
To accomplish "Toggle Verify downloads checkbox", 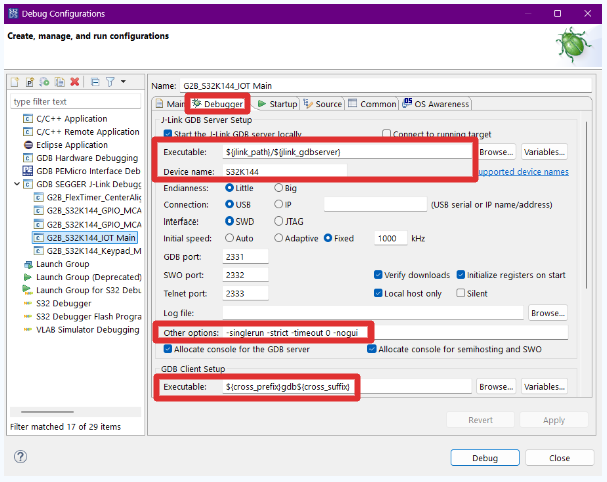I will [x=378, y=274].
